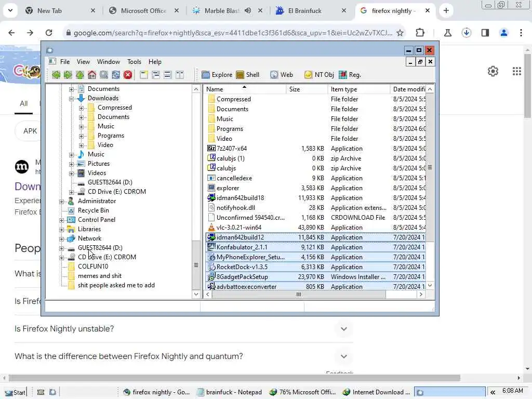
Task: Sort the file list by the Size column
Action: point(307,89)
